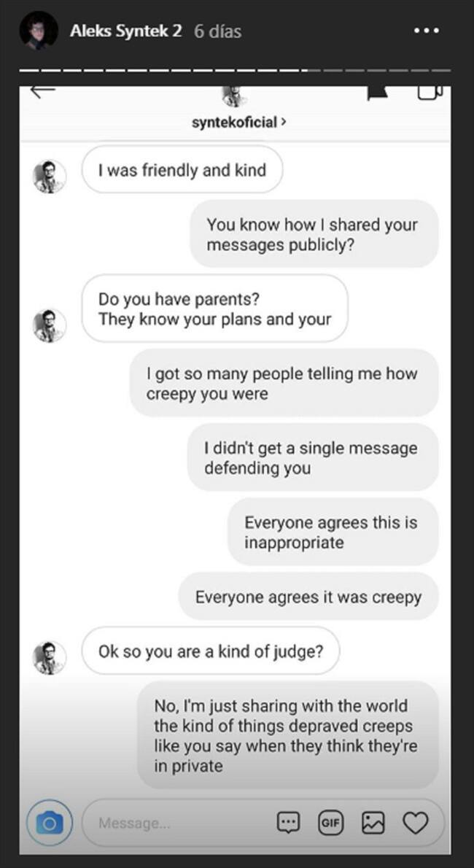Open the quick replies speech-bubble icon
Image resolution: width=474 pixels, height=868 pixels.
(x=289, y=824)
